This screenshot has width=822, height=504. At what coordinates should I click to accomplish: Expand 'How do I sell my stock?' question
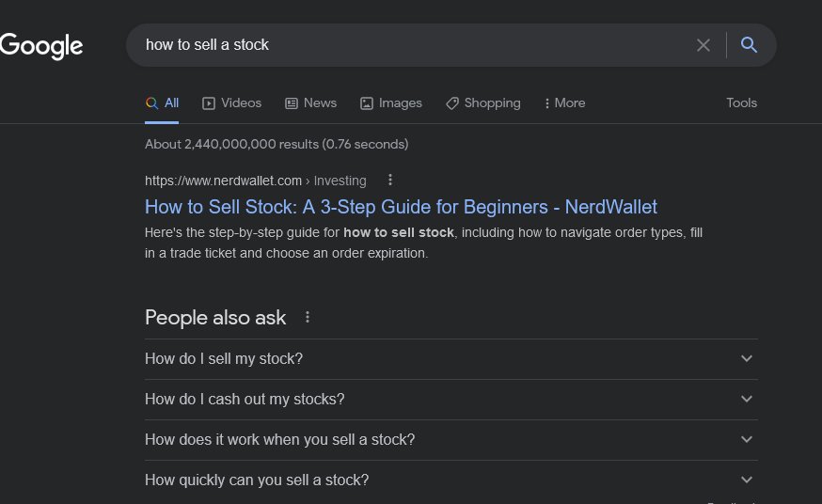[451, 359]
